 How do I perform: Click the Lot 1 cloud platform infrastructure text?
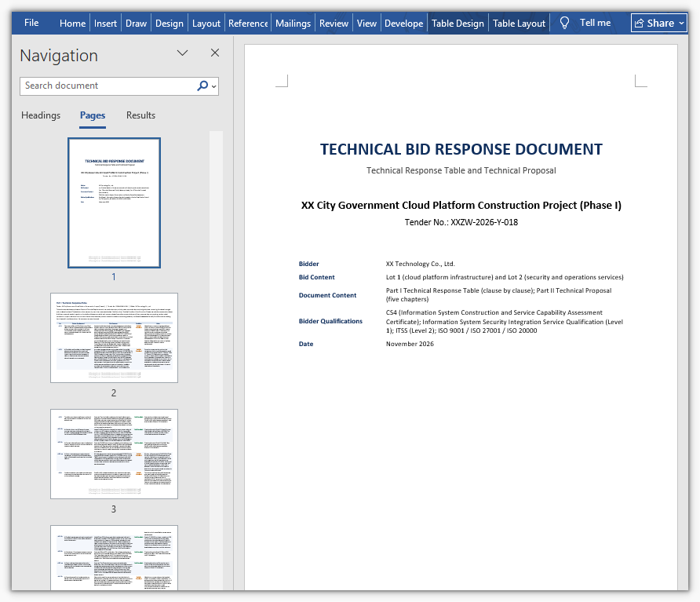[x=505, y=277]
